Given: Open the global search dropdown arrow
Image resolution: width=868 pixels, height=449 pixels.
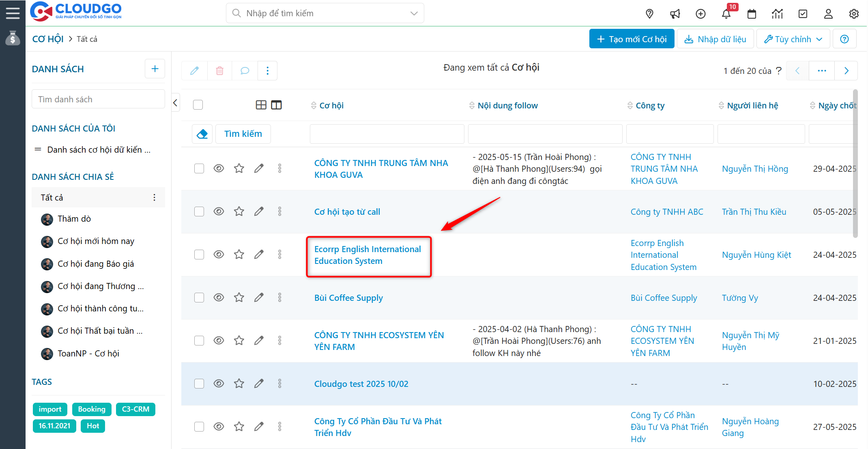Looking at the screenshot, I should pyautogui.click(x=414, y=13).
